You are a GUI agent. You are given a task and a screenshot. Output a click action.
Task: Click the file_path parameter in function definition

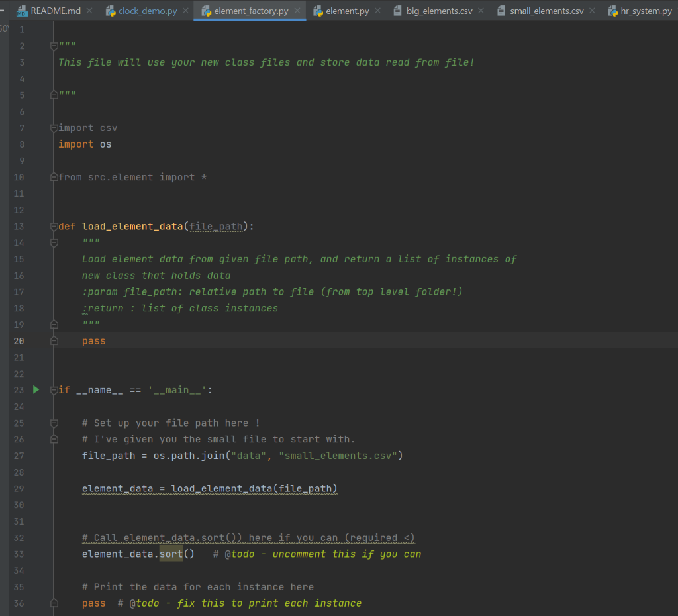pyautogui.click(x=216, y=227)
